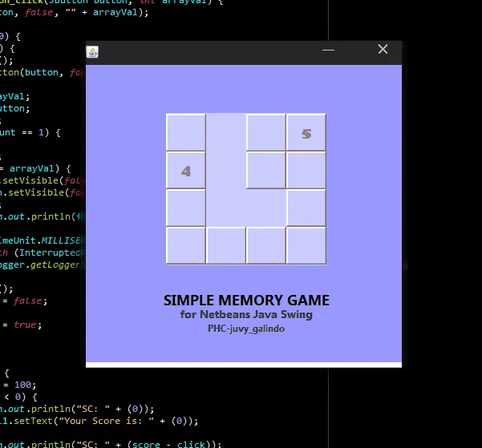This screenshot has width=482, height=448.
Task: Close the memory game window
Action: (383, 49)
